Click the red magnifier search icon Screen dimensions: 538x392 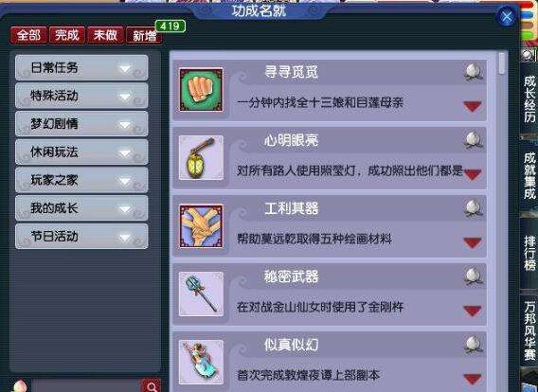[151, 386]
